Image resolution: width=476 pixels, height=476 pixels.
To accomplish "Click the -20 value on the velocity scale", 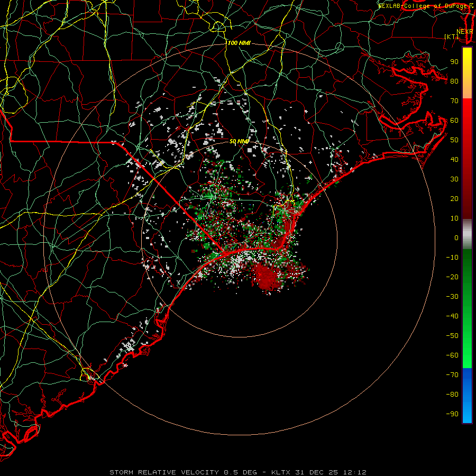I will point(452,277).
